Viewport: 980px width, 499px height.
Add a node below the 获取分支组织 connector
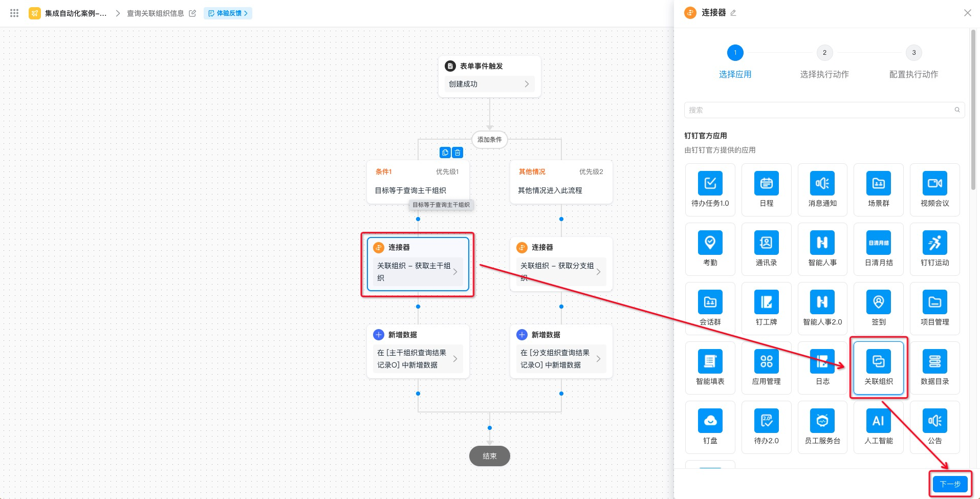tap(561, 307)
